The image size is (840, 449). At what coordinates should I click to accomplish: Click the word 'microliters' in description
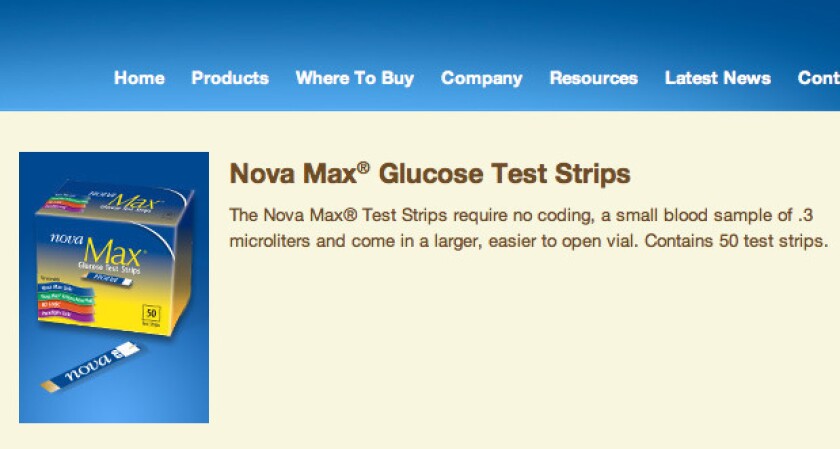click(269, 241)
